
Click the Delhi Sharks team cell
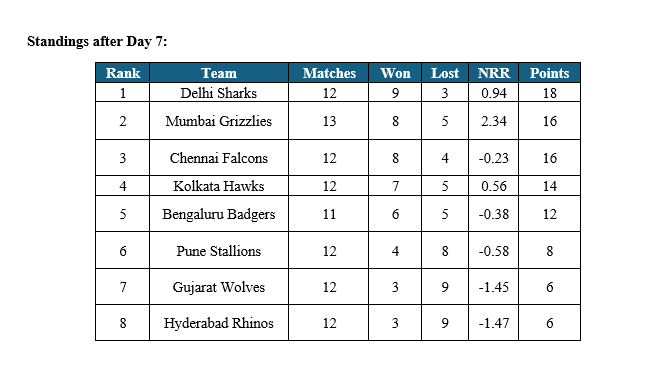(x=219, y=93)
